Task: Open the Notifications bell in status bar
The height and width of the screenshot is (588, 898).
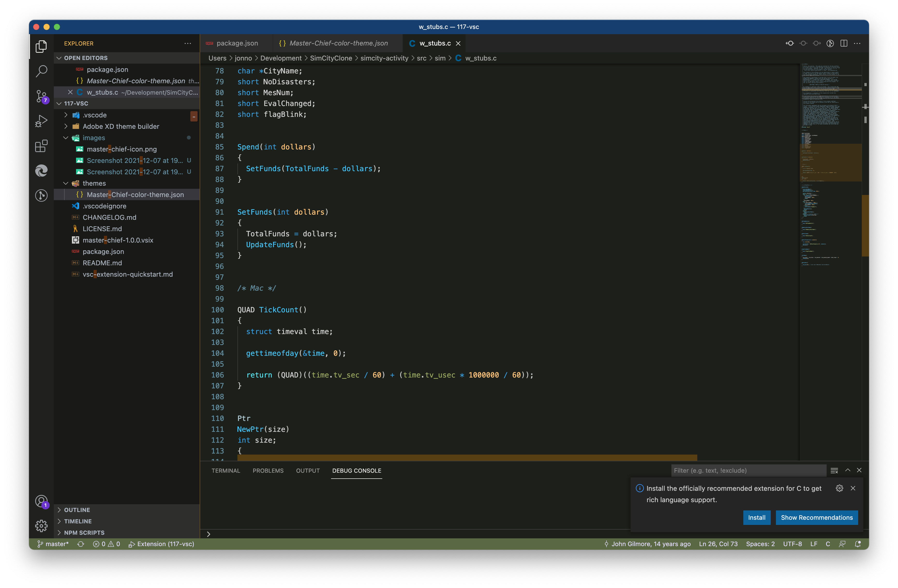Action: [x=858, y=544]
